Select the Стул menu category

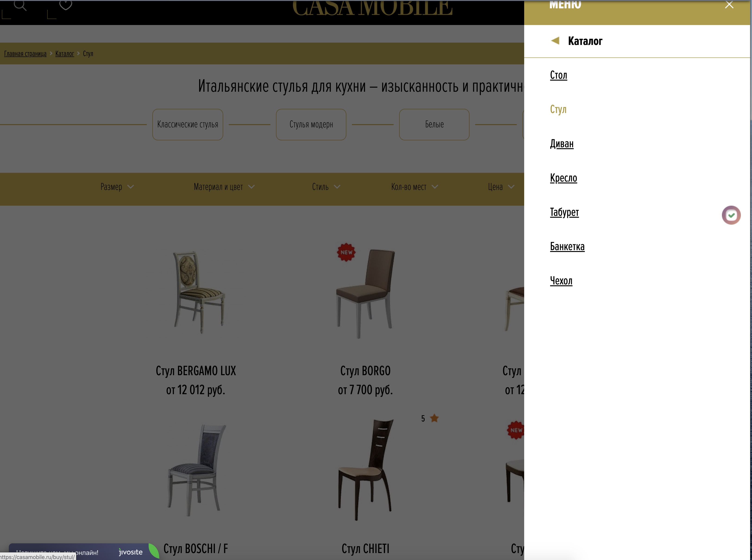coord(558,109)
